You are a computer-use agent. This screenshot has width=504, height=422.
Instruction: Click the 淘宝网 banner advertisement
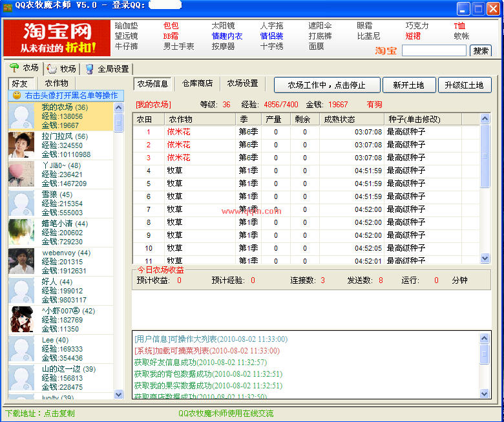57,38
